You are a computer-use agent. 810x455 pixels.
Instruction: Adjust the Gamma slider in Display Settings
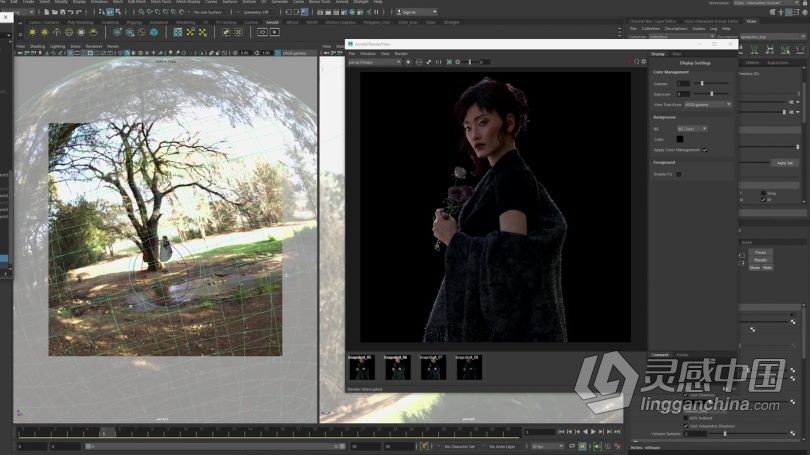tap(711, 83)
